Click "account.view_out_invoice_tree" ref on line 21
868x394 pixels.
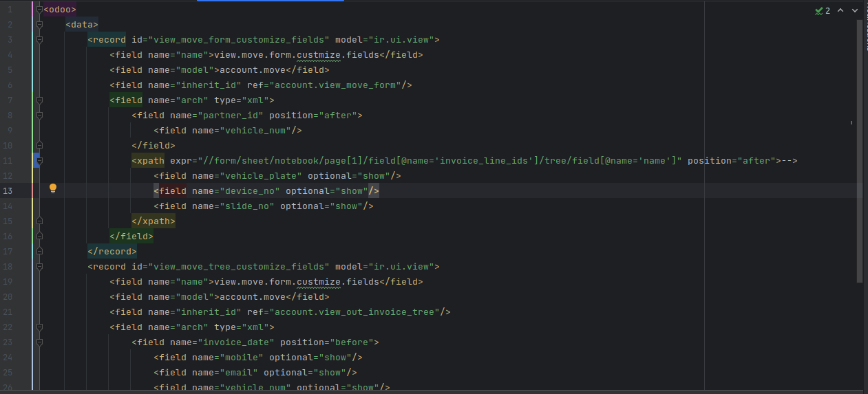coord(354,312)
